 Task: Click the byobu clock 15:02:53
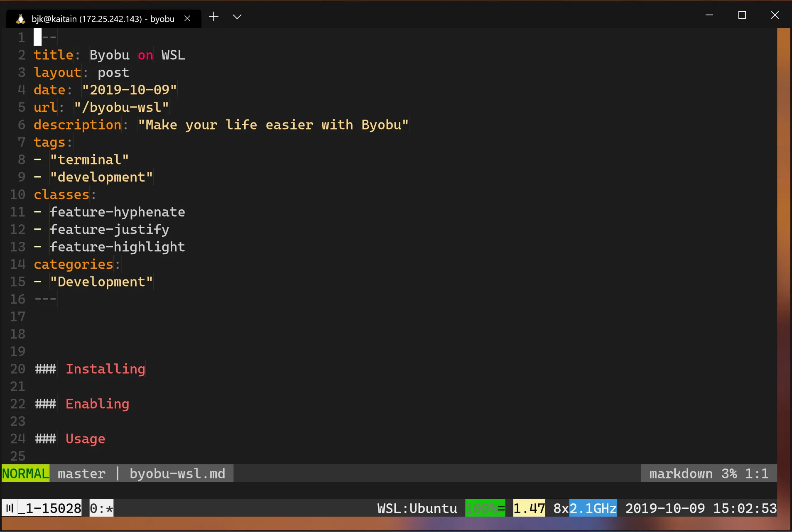click(x=745, y=508)
